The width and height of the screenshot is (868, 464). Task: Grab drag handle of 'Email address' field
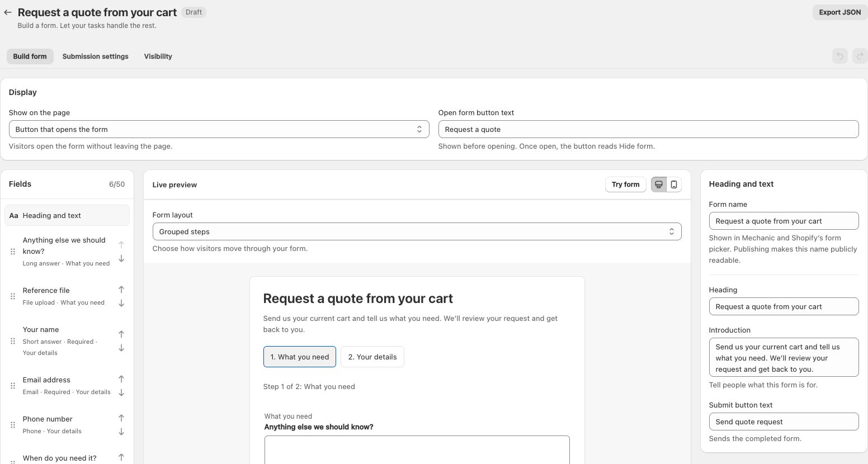(x=13, y=386)
